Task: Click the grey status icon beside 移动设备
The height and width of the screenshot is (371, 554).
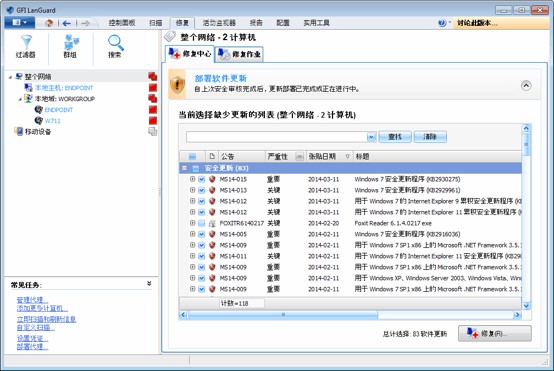Action: [x=153, y=131]
